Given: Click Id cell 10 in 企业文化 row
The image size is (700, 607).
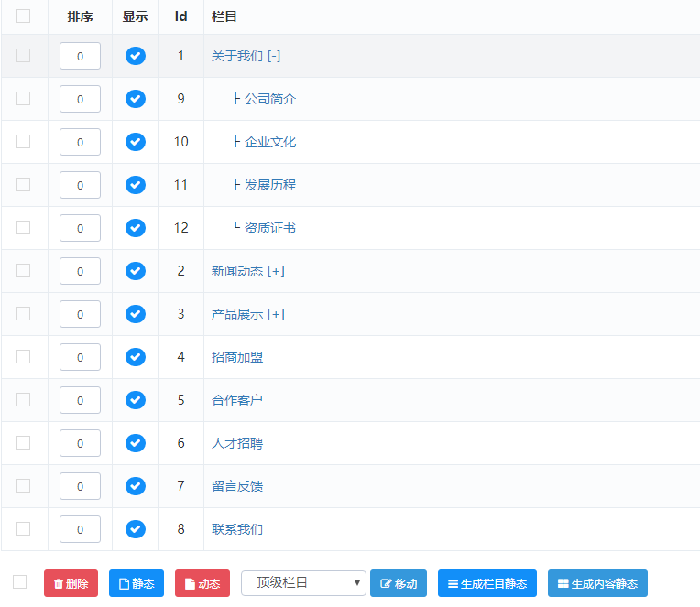Looking at the screenshot, I should pos(180,142).
